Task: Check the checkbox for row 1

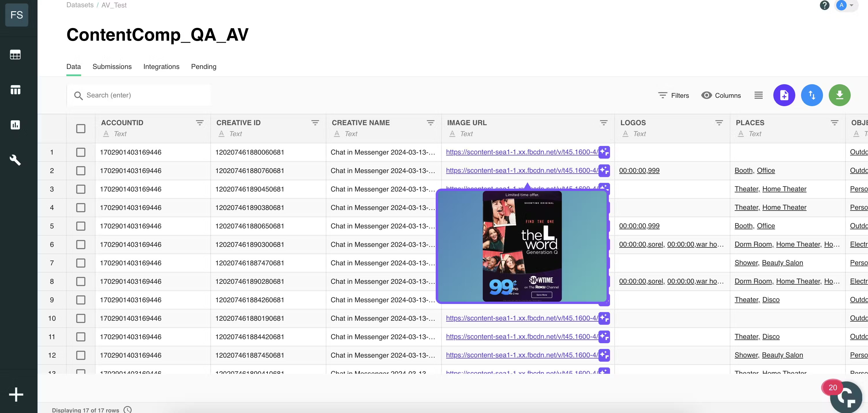Action: [x=81, y=152]
